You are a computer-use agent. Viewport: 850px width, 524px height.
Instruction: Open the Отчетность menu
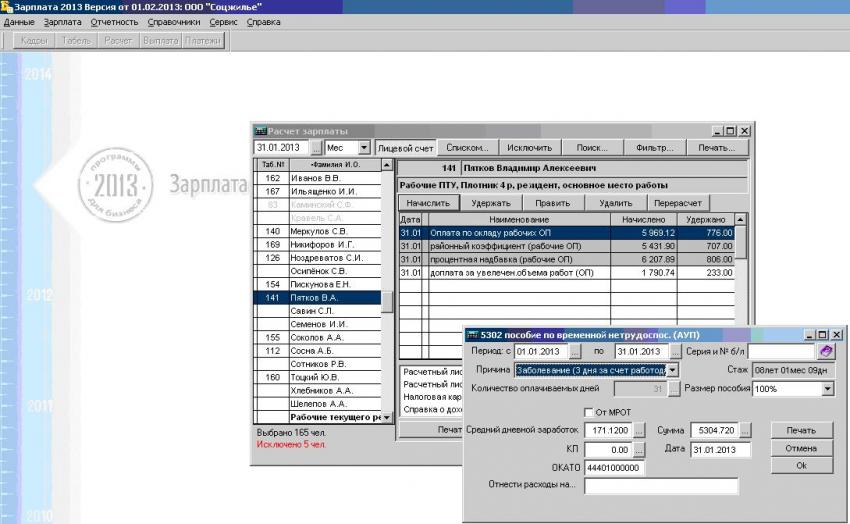tap(114, 21)
